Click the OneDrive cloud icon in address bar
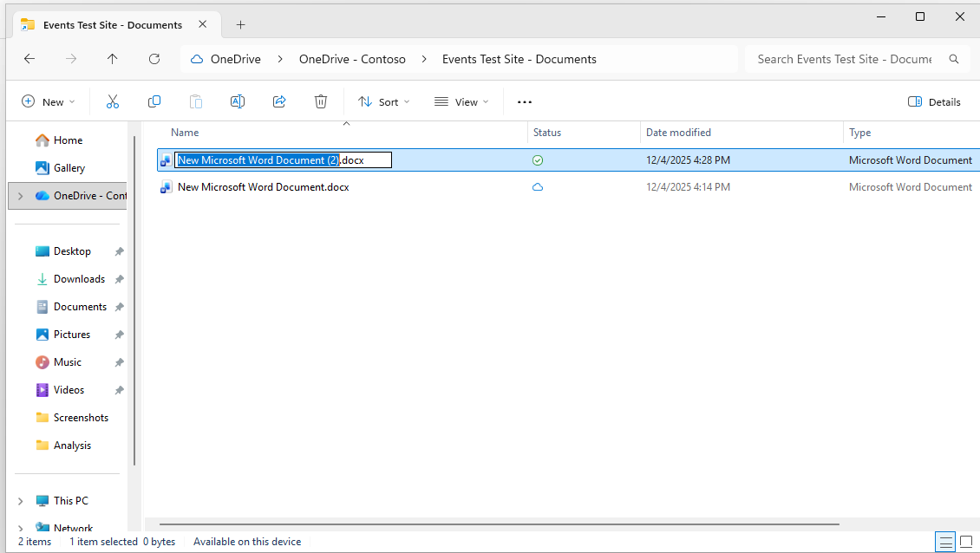The image size is (980, 553). pyautogui.click(x=197, y=59)
